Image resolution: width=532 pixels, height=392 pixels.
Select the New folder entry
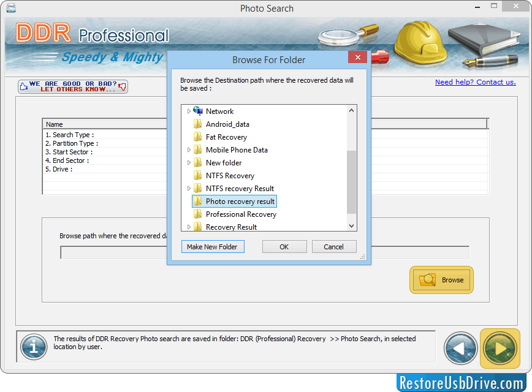pos(224,163)
